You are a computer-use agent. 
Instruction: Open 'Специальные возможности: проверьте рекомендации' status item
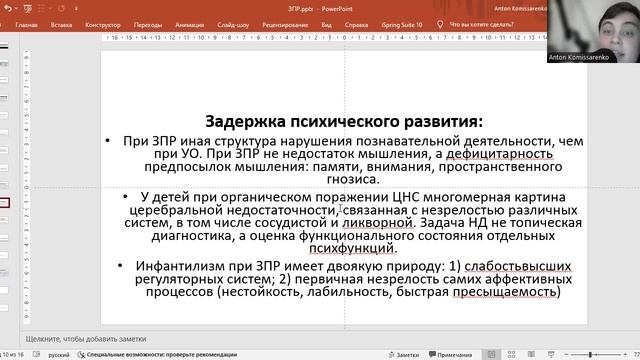[x=162, y=355]
